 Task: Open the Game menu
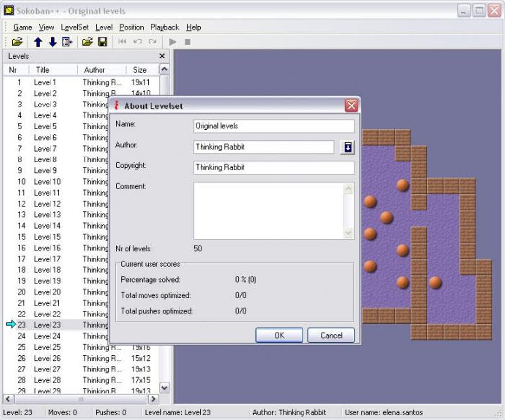point(23,27)
